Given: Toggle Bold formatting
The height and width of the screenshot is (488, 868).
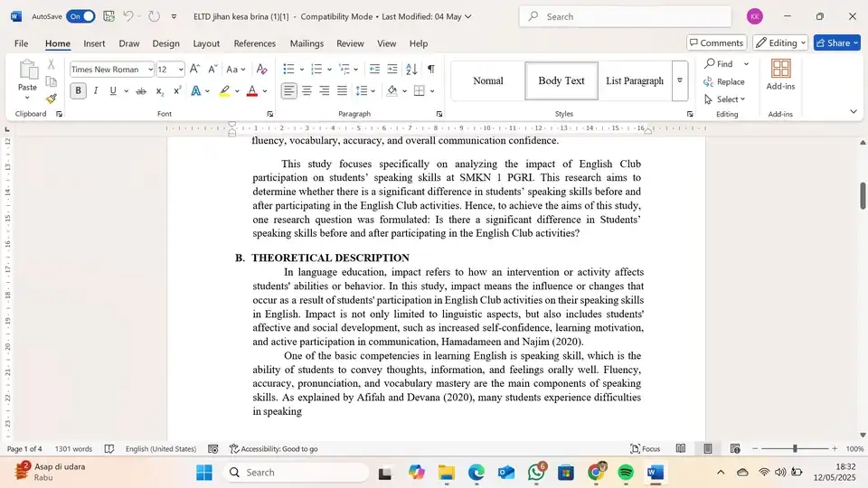Looking at the screenshot, I should click(x=78, y=90).
